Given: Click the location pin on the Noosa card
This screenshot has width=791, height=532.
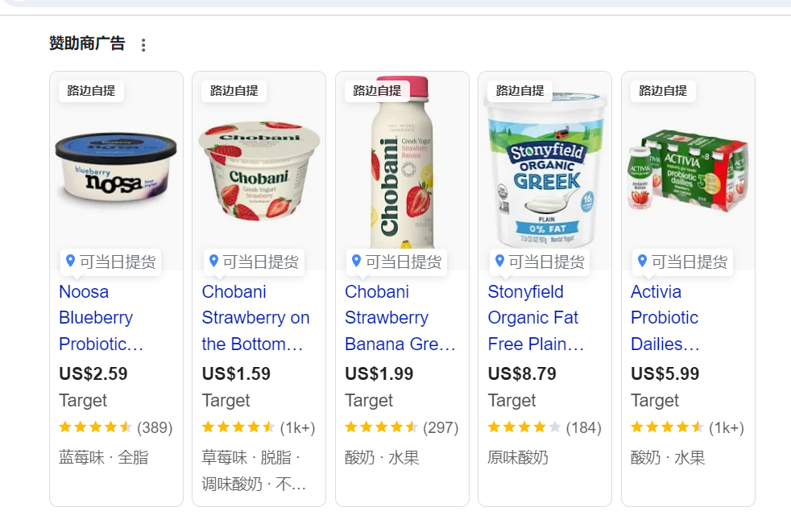Looking at the screenshot, I should [x=71, y=261].
